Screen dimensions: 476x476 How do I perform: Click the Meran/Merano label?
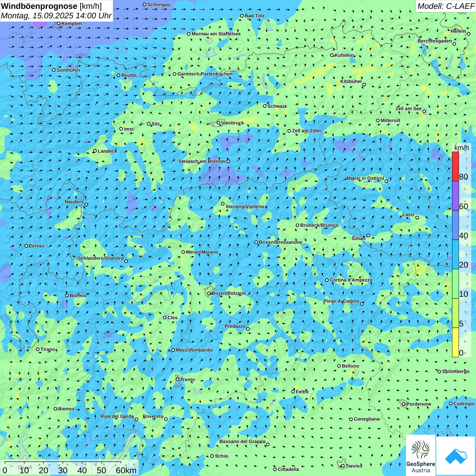202,252
